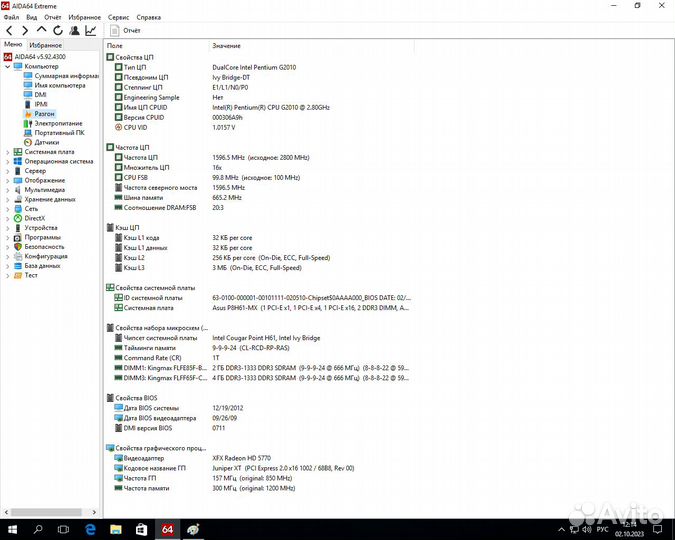Open the Избранное menu

tap(84, 17)
